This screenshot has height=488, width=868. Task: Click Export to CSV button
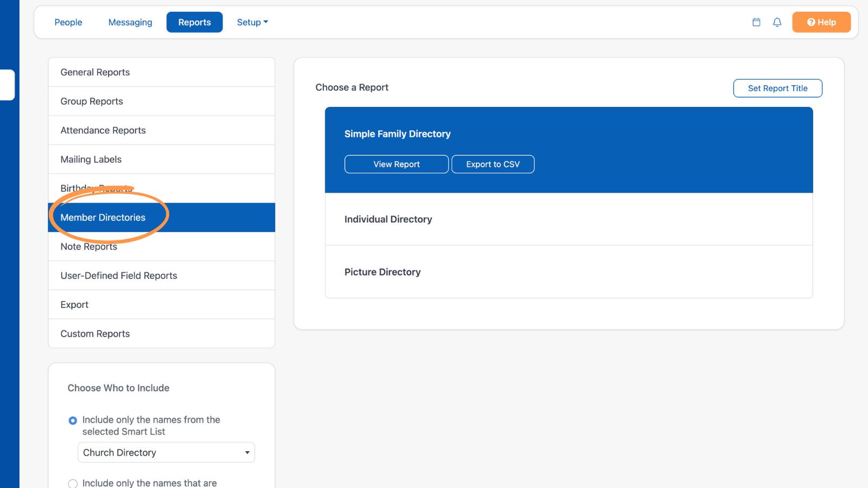click(493, 164)
